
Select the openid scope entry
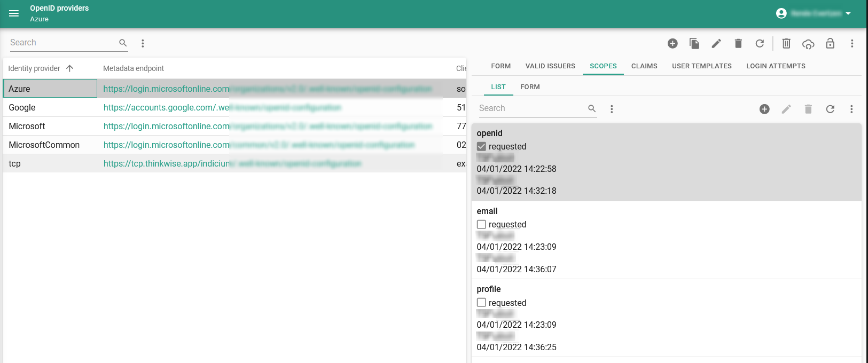pos(666,162)
